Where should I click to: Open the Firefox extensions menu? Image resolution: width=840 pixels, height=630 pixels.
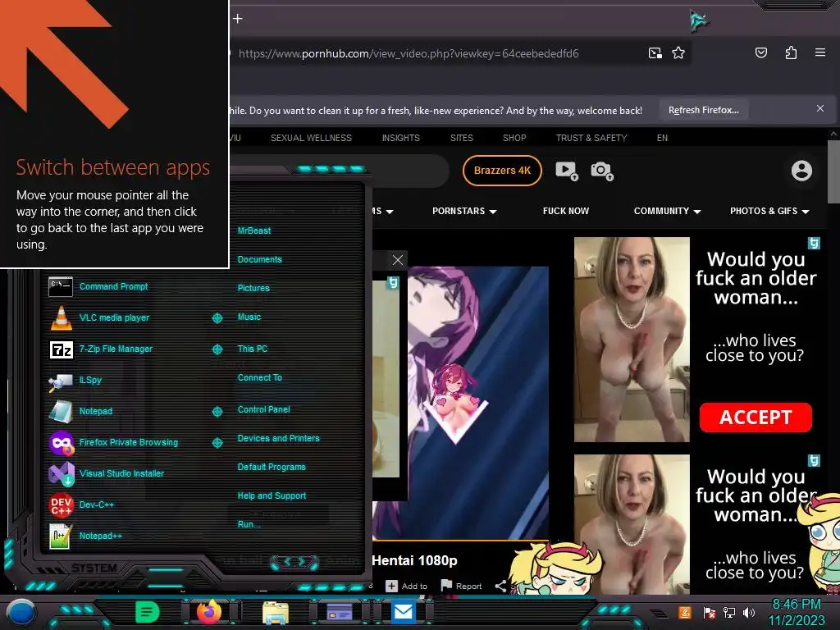[x=791, y=52]
